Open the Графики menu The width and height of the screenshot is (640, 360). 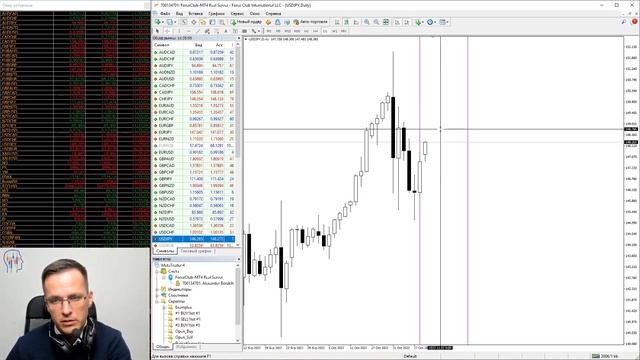pos(216,13)
